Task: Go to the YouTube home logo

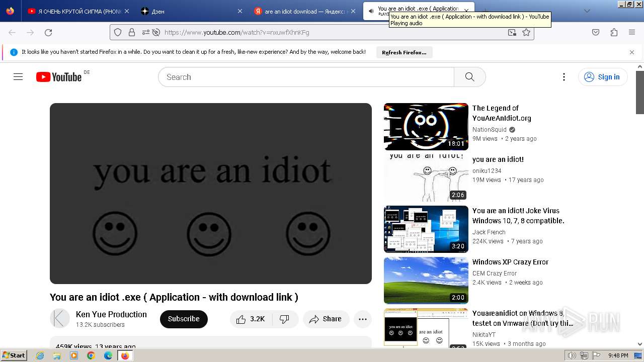Action: click(x=58, y=77)
